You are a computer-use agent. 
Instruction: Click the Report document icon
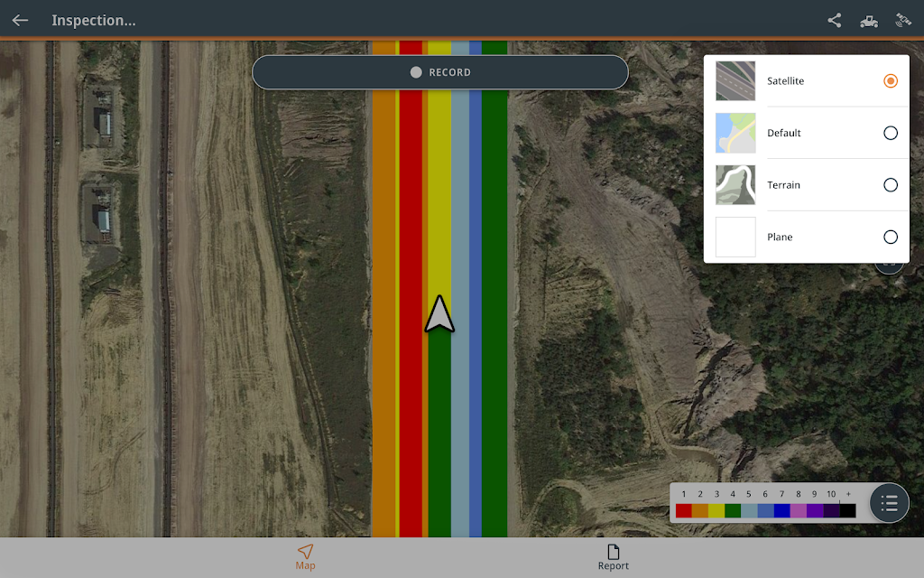click(x=614, y=552)
